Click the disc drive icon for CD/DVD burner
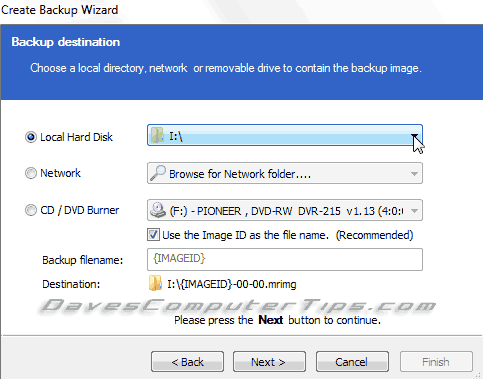483x379 pixels. 157,210
